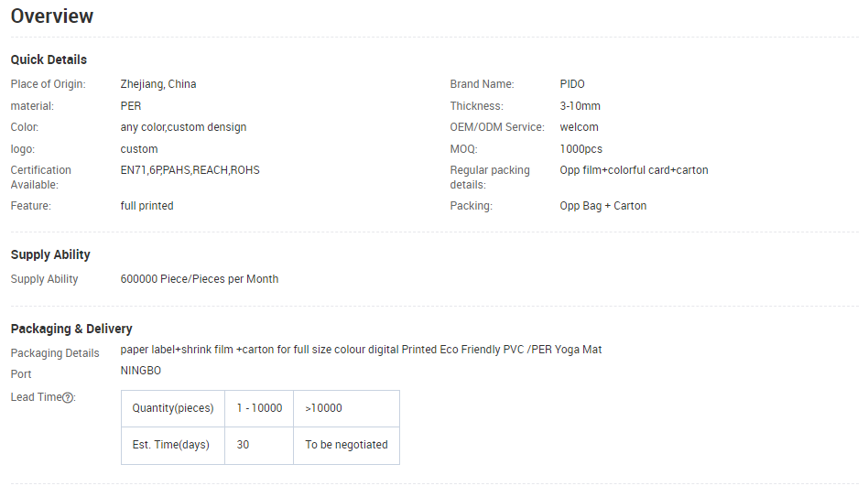
Task: Click the EN71,6P,PAHS,REACH,ROHS certification text
Action: click(x=190, y=170)
